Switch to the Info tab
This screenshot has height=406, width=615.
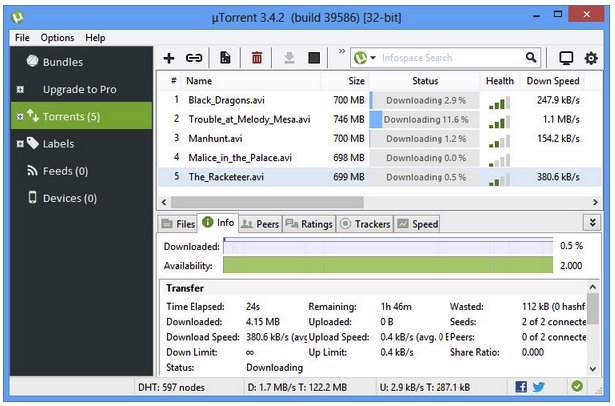(x=218, y=223)
